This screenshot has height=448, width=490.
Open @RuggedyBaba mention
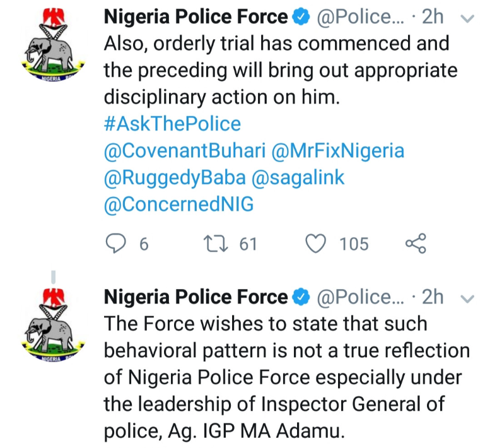[174, 179]
